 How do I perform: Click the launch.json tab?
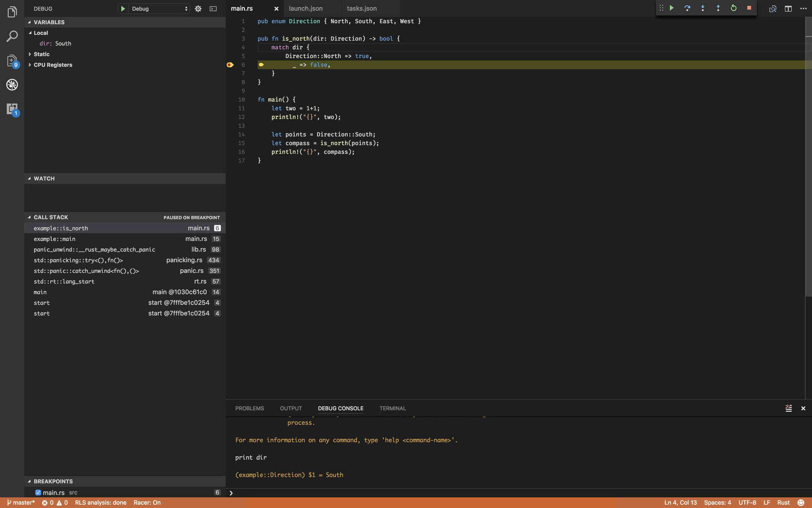(306, 8)
